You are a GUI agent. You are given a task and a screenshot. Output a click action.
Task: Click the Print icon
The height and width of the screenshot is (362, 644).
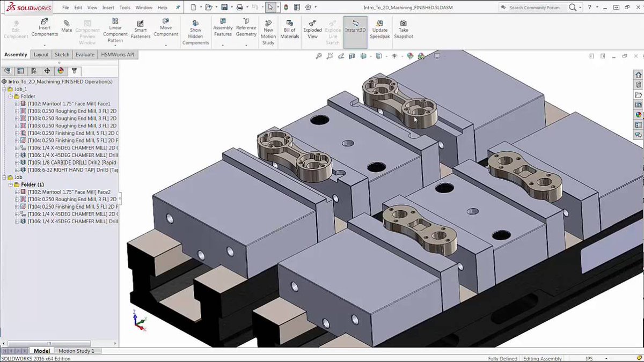239,8
